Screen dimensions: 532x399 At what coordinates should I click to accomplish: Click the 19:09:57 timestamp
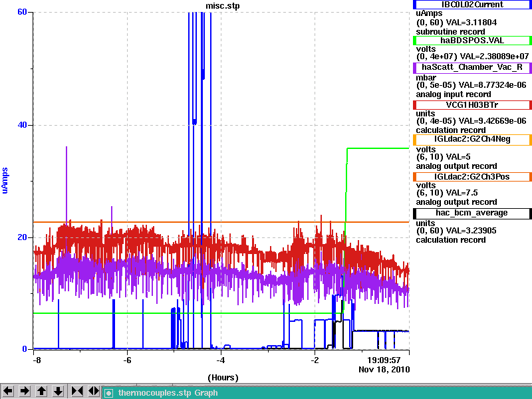(x=384, y=360)
